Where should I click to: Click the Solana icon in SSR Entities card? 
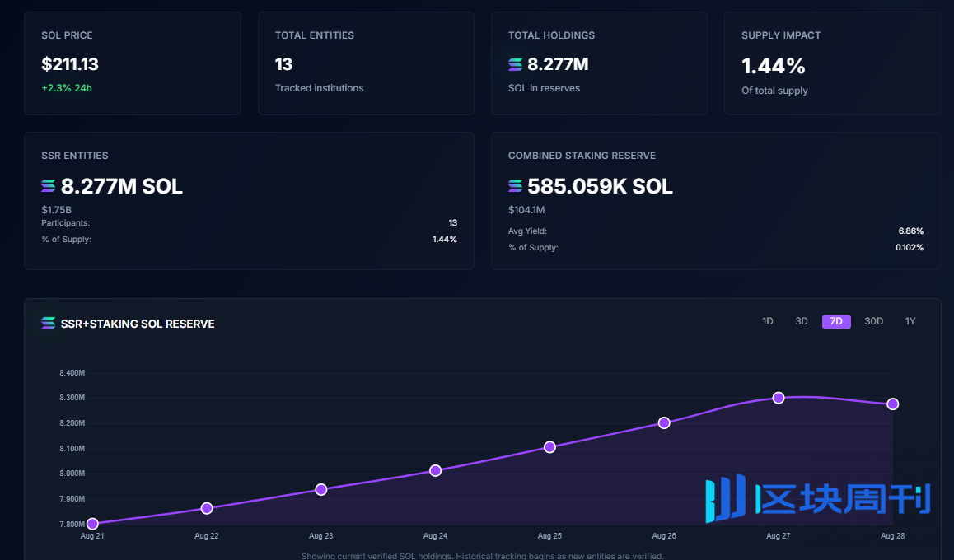(49, 187)
